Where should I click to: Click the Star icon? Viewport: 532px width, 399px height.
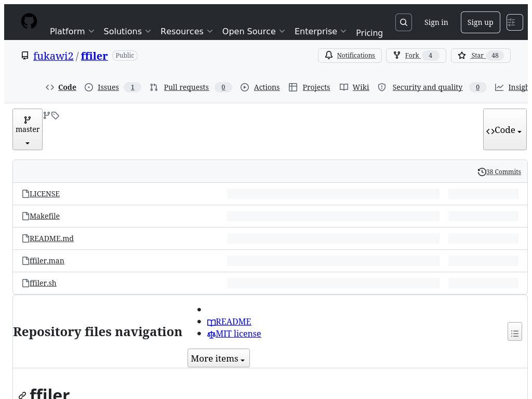462,55
